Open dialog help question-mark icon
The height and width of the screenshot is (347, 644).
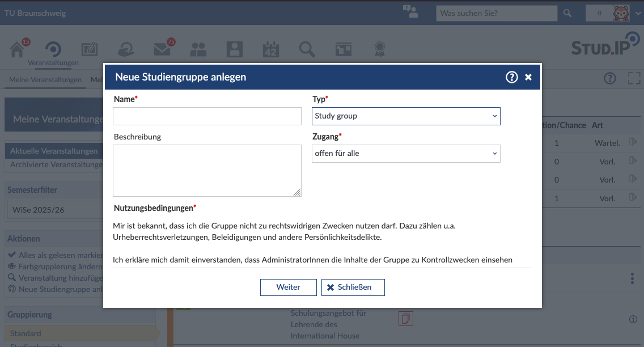[x=512, y=77]
